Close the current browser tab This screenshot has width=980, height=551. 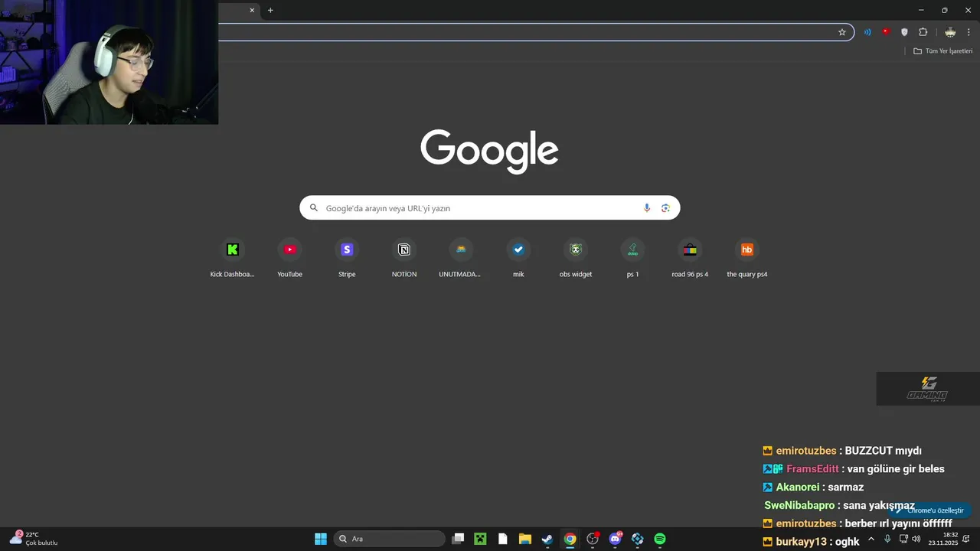tap(252, 10)
